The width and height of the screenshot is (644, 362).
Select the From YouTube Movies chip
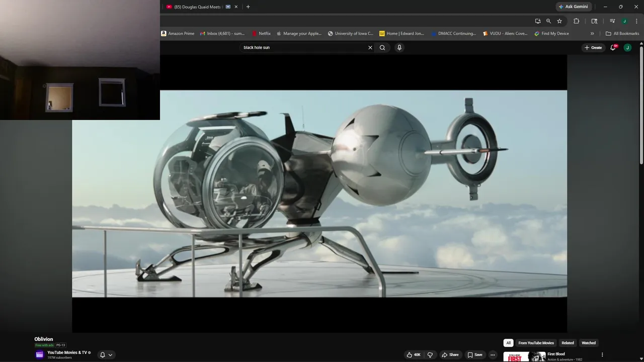(x=536, y=343)
